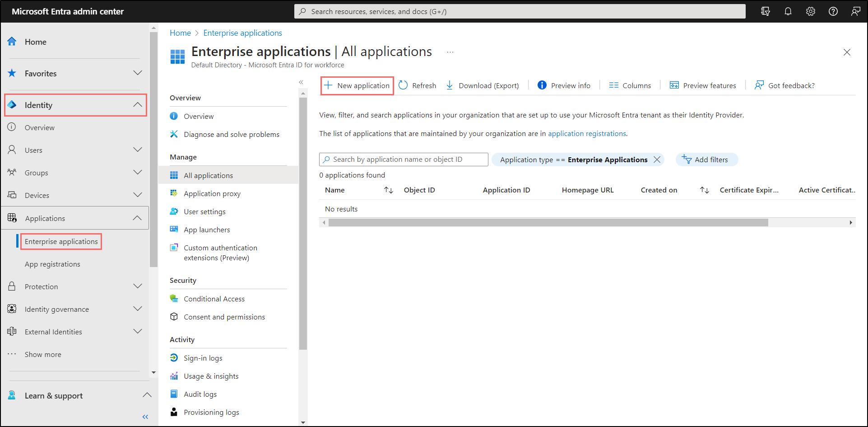Click the External Identities icon
868x427 pixels.
click(x=12, y=332)
